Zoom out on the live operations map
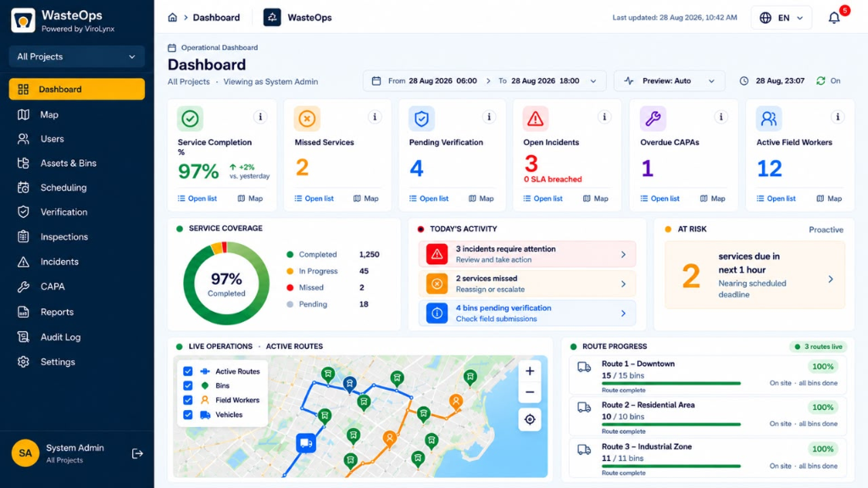 530,392
